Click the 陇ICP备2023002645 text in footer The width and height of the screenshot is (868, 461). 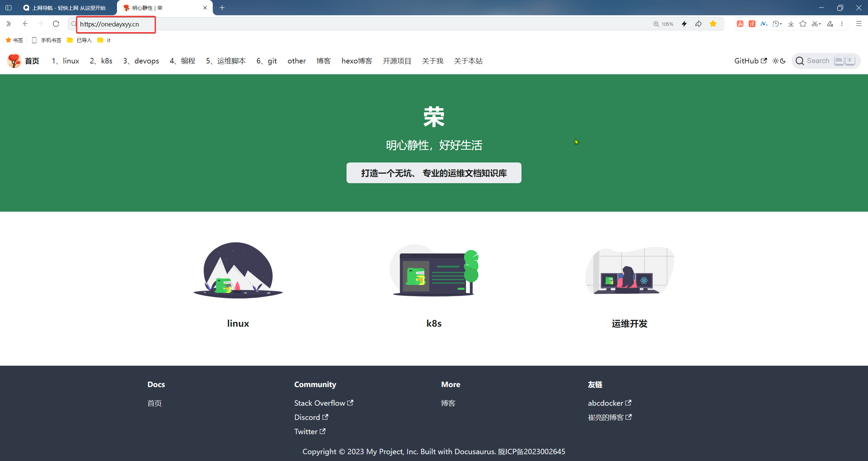coord(532,452)
